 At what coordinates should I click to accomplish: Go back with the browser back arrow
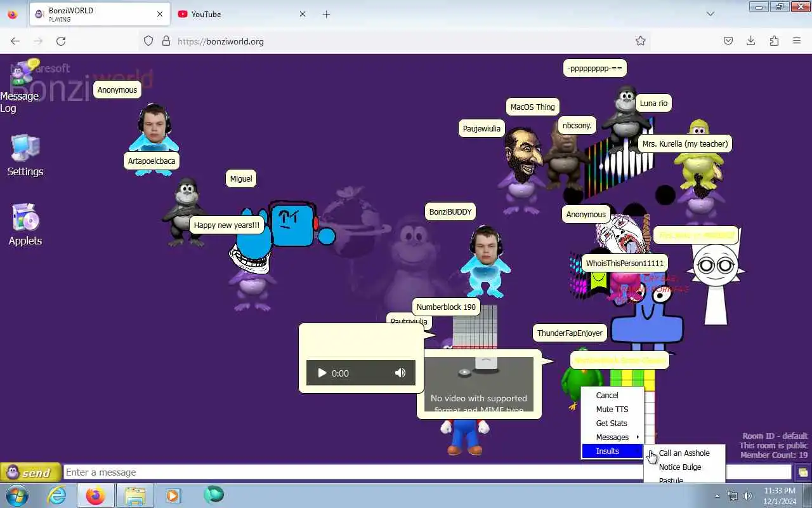[x=15, y=41]
